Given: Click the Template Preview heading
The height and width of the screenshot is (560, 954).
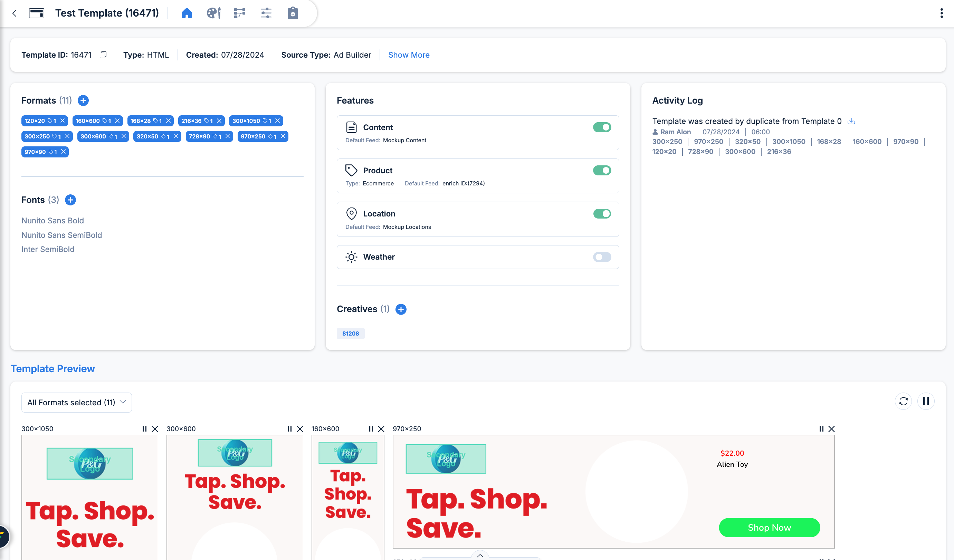Looking at the screenshot, I should (x=53, y=368).
